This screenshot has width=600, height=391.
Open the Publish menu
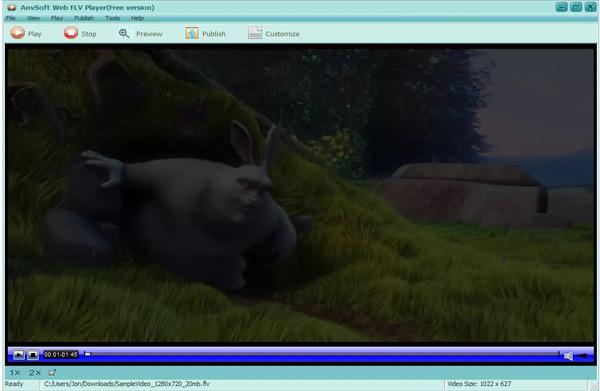pyautogui.click(x=84, y=18)
